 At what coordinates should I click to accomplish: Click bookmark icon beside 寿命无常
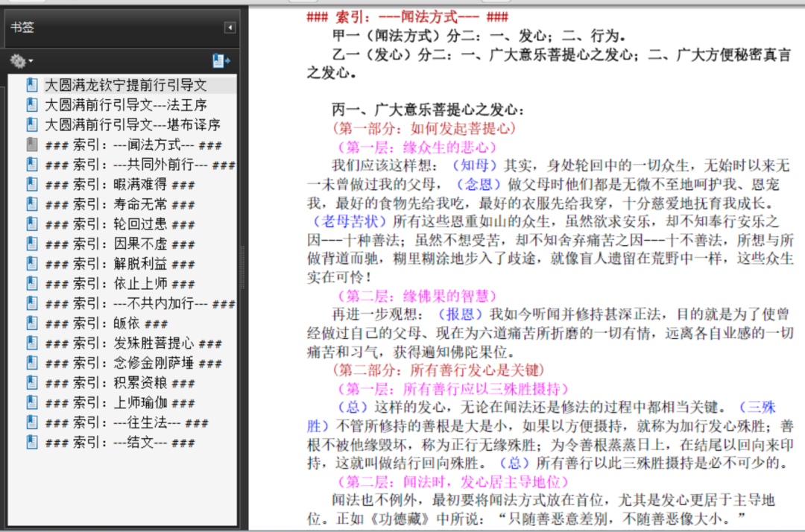pos(32,204)
